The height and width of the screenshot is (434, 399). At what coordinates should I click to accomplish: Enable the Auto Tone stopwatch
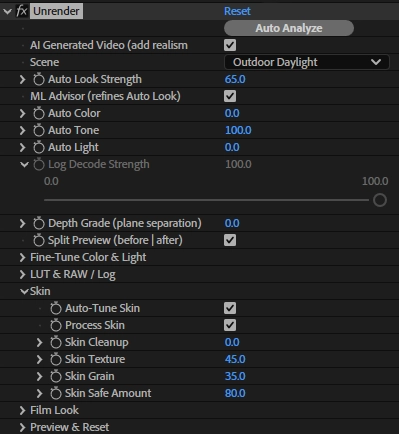tap(39, 130)
